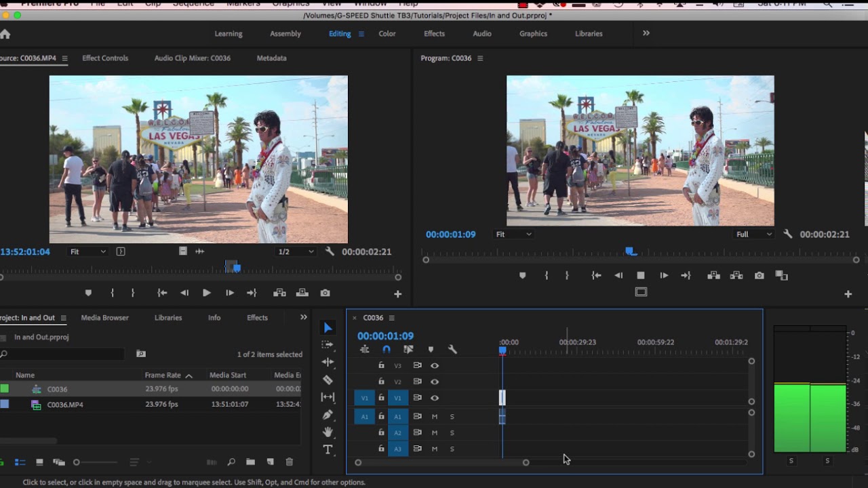Add marker in timeline panel
Image resolution: width=868 pixels, height=488 pixels.
(431, 350)
